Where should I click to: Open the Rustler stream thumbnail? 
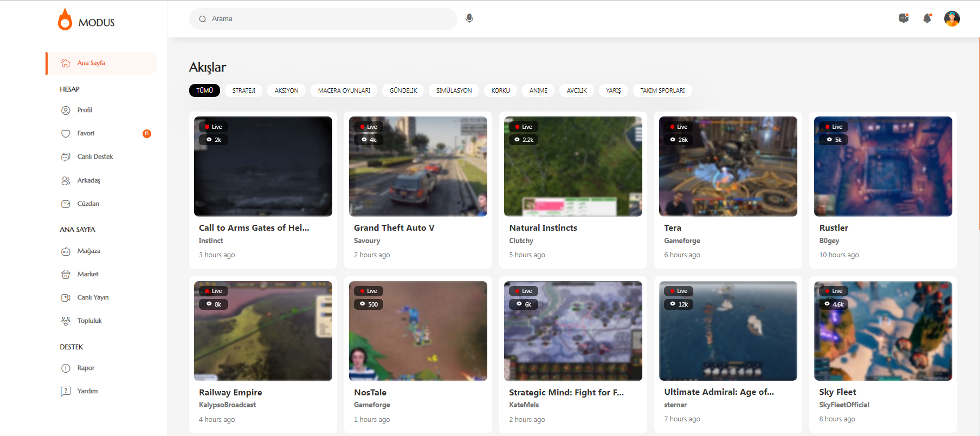883,166
